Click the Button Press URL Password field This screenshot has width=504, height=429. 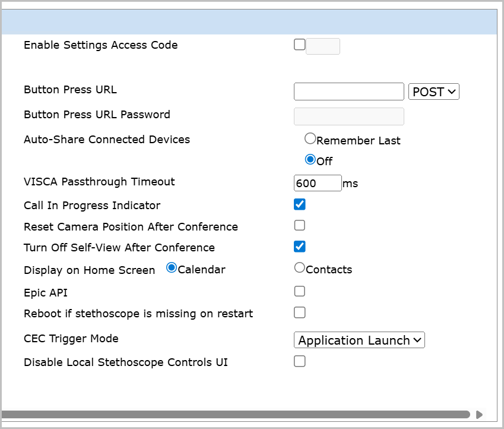(x=348, y=116)
